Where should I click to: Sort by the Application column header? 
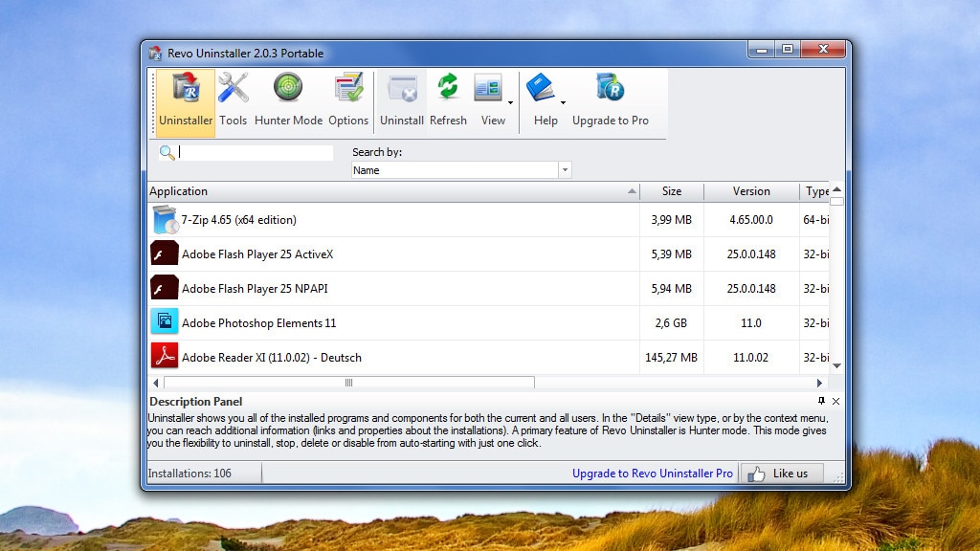393,191
